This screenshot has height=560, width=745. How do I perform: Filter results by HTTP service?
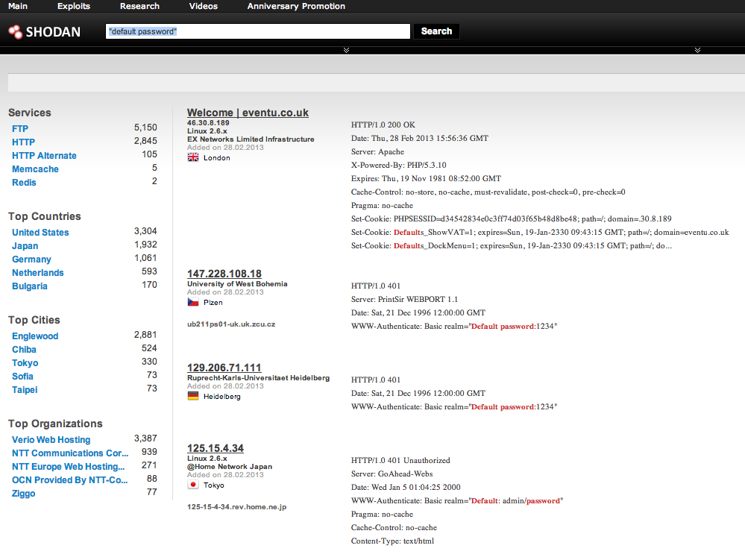point(23,142)
